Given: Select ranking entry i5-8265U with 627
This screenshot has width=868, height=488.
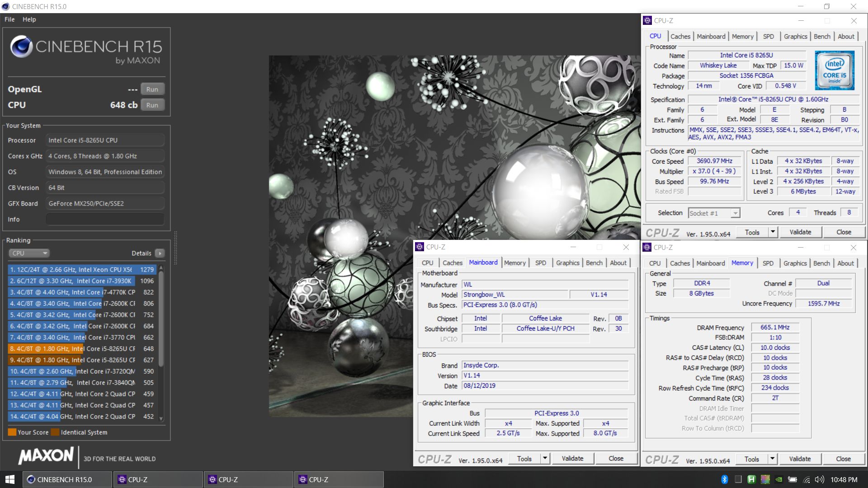Looking at the screenshot, I should coord(82,360).
